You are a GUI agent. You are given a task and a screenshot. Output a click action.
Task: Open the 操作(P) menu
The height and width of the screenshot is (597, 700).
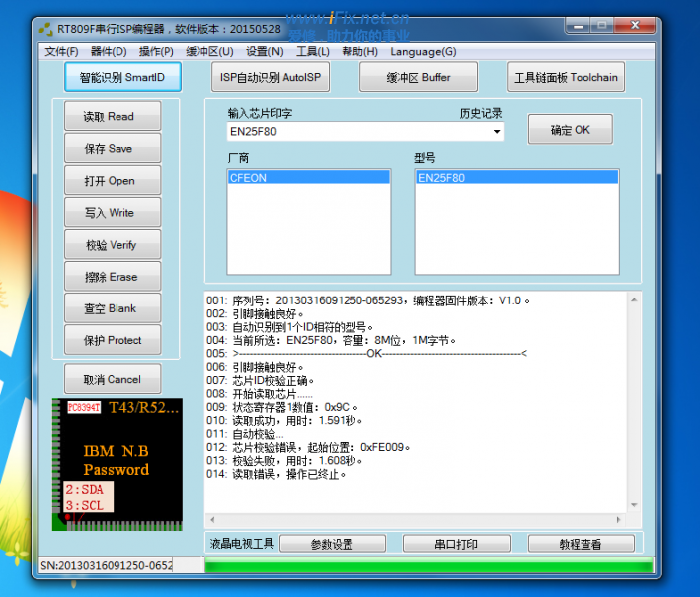point(156,52)
